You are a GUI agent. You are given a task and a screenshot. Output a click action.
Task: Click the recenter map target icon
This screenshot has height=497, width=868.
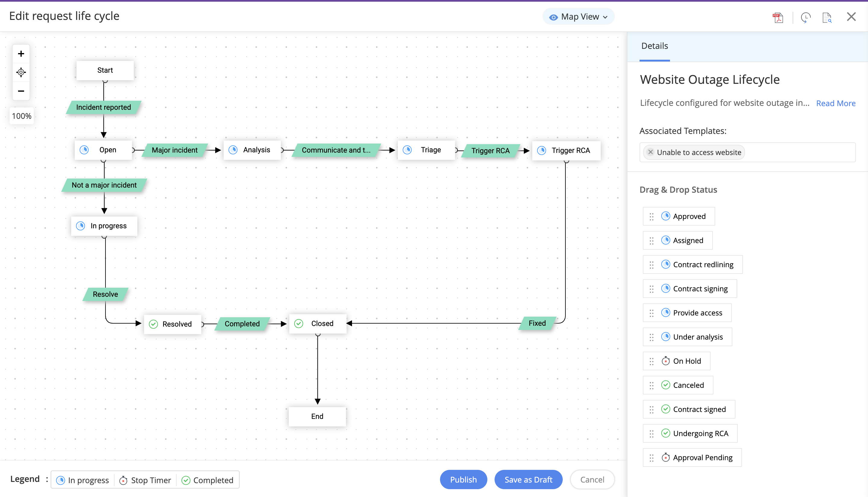coord(21,72)
